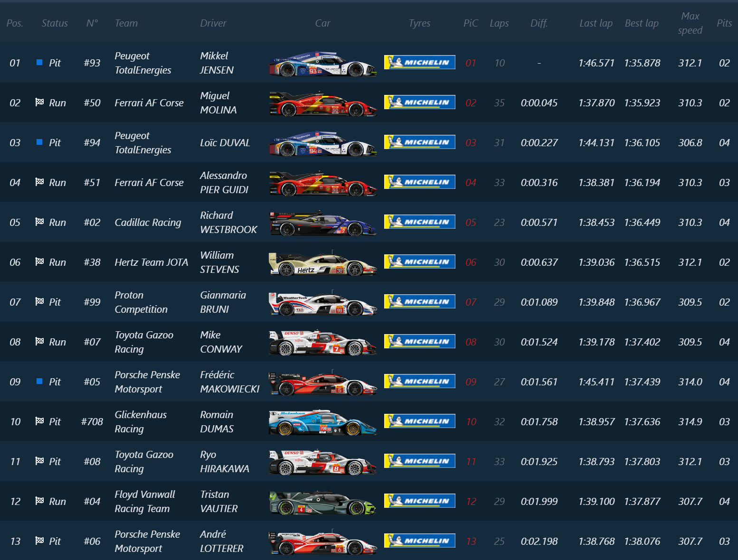Click the #99 Proton car image
Viewport: 738px width, 560px height.
tap(323, 303)
